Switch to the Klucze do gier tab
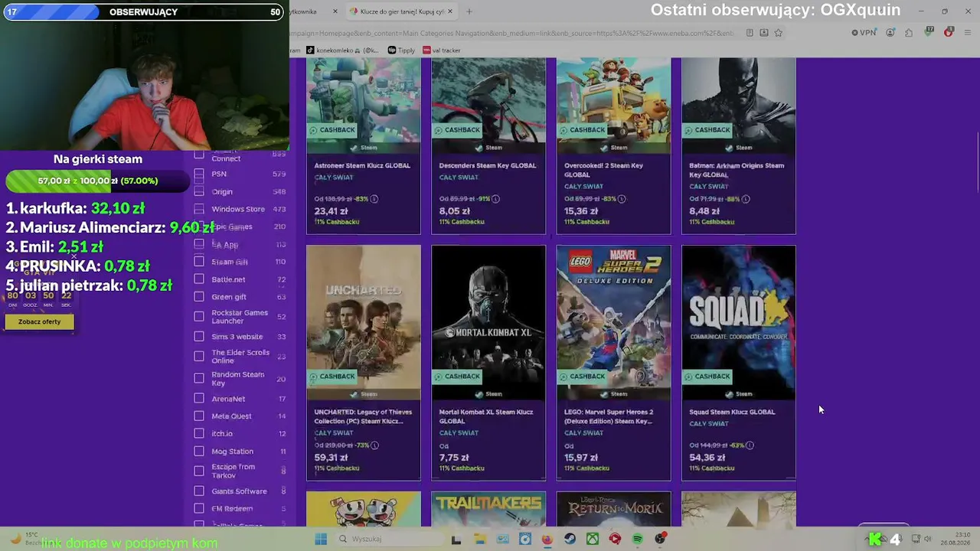Viewport: 980px width, 551px height. tap(401, 11)
